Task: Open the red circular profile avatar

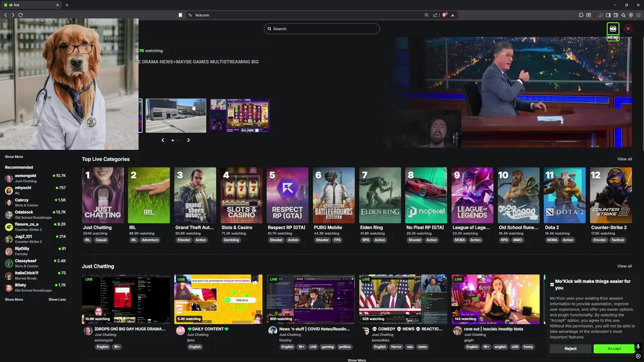Action: pyautogui.click(x=628, y=29)
